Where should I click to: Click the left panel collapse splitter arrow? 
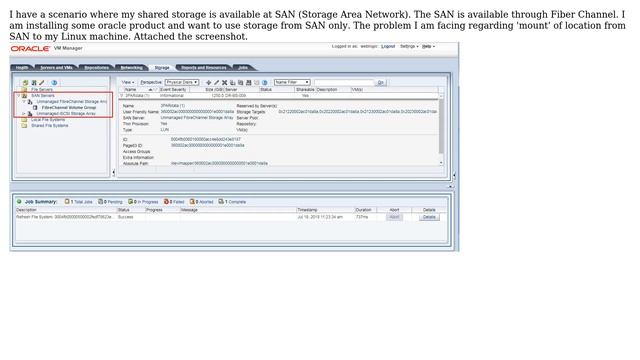tap(113, 173)
